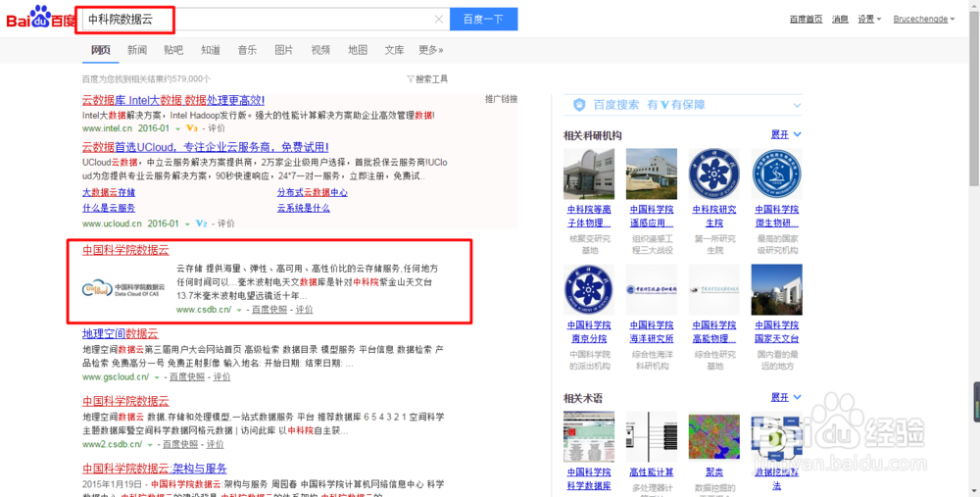Expand arrow next to www.intel.cn date
The image size is (980, 497).
pos(177,128)
